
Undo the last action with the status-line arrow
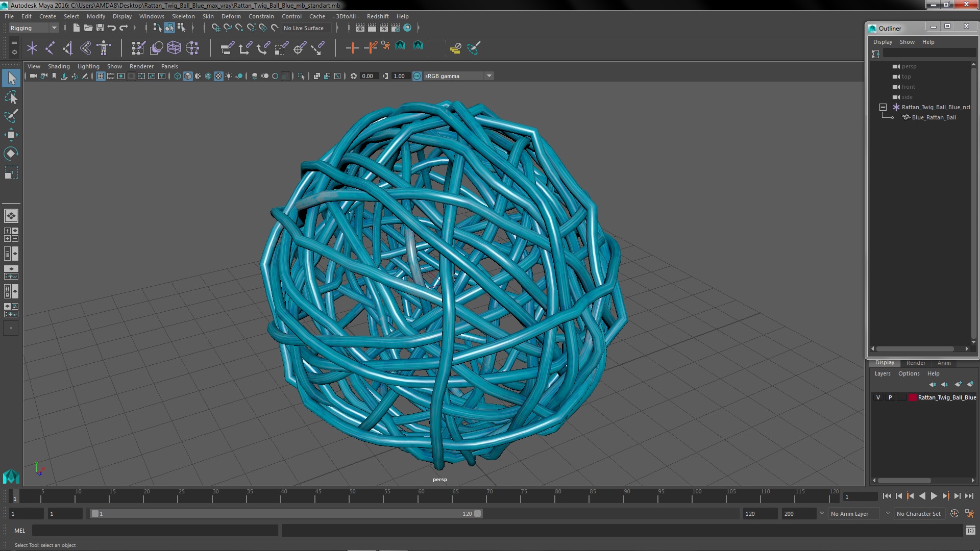[x=112, y=28]
